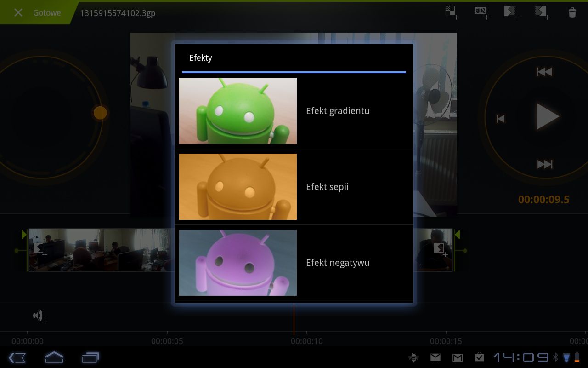Click the transition icon on first clip
This screenshot has width=588, height=368.
40,249
